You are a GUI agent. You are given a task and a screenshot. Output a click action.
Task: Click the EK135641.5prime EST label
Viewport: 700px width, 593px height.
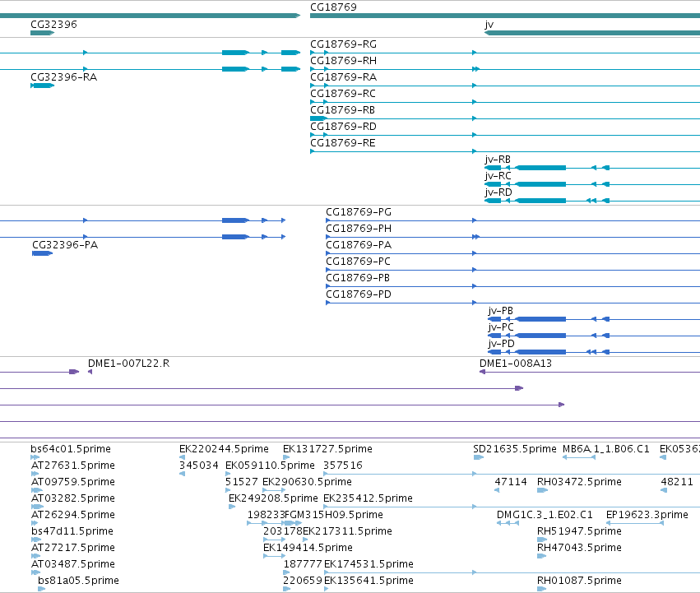coord(369,581)
